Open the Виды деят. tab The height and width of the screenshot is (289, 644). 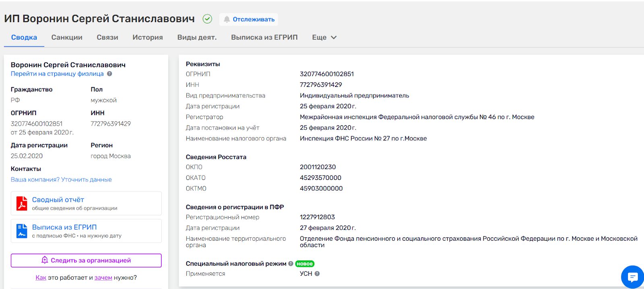[x=197, y=37]
